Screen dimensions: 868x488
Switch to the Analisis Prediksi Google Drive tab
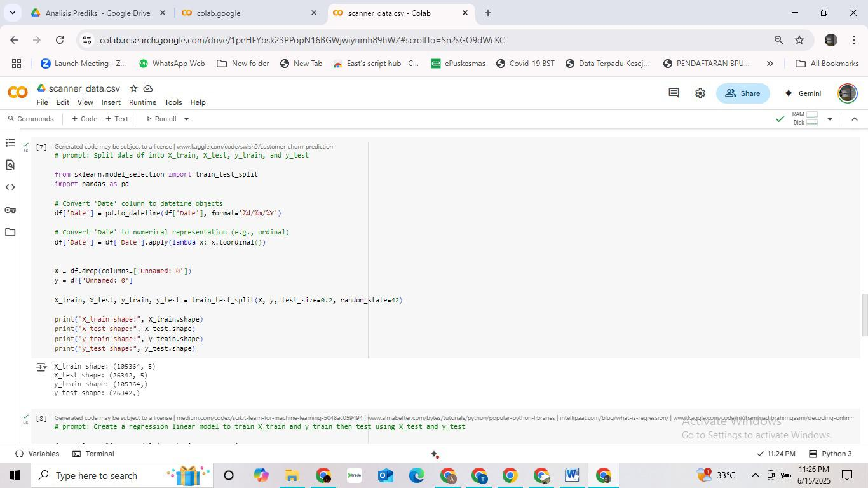pos(98,13)
